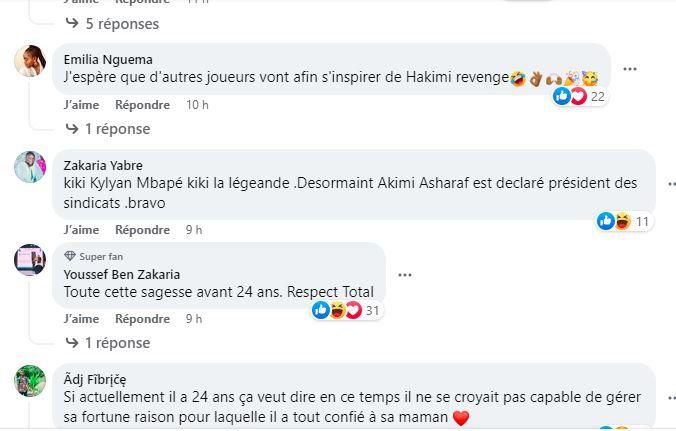676x431 pixels.
Task: Click the 10 h timestamp on Emilia's comment
Action: coord(197,105)
